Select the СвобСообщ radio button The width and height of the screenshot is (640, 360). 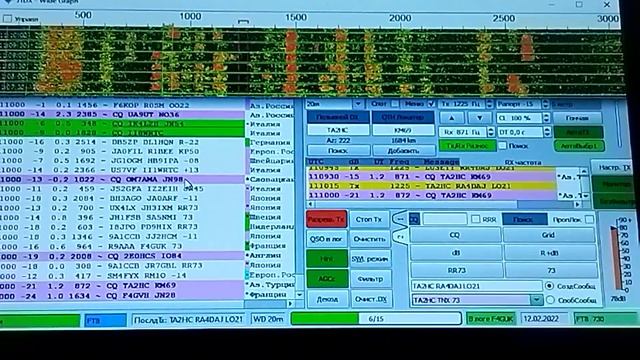pos(550,300)
